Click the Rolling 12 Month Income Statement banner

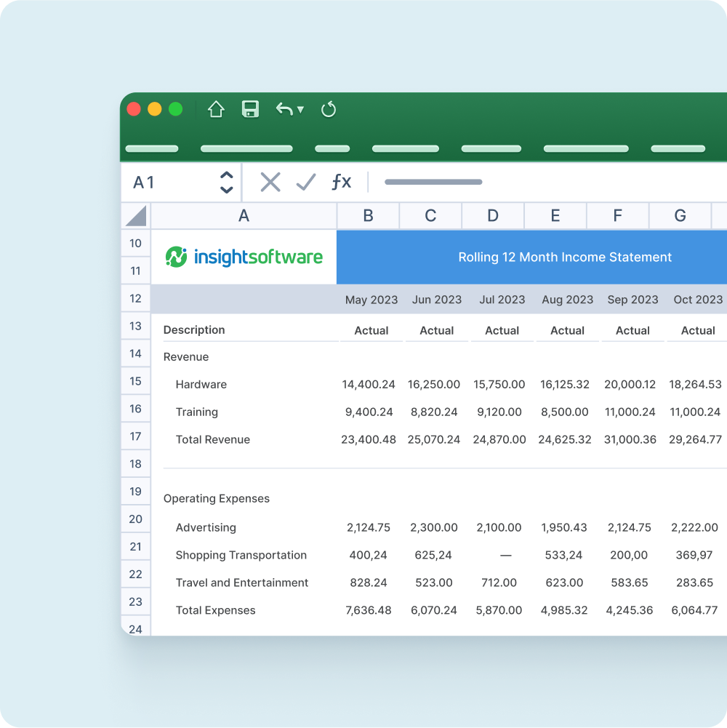tap(564, 257)
